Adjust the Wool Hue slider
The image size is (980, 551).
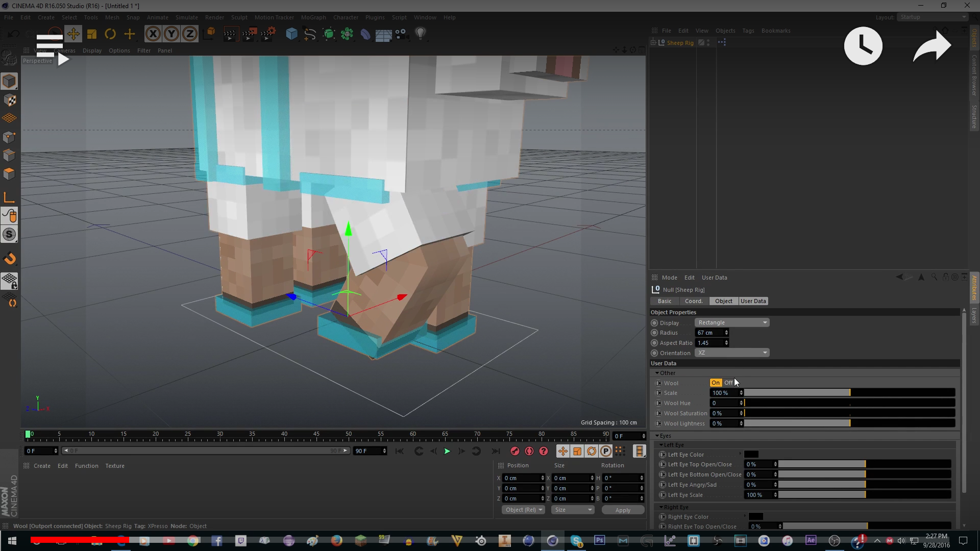[849, 403]
